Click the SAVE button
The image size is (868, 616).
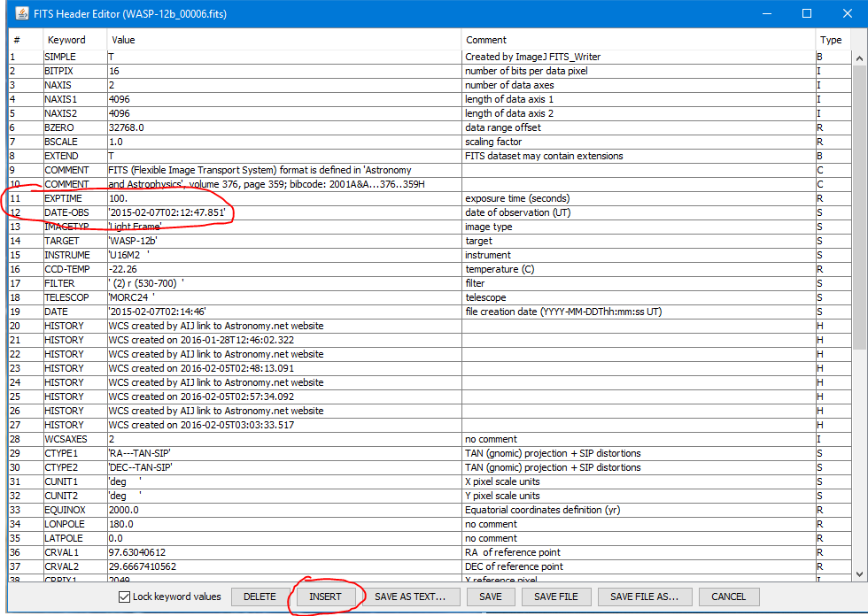point(491,597)
